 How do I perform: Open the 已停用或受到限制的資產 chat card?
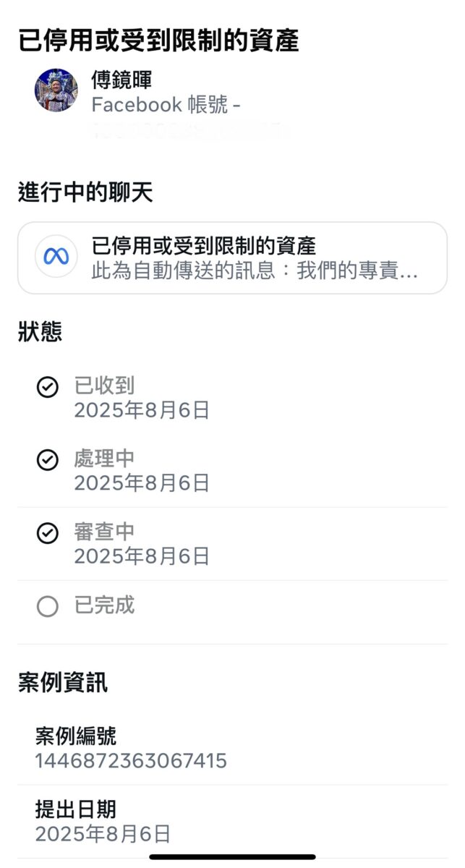click(232, 258)
